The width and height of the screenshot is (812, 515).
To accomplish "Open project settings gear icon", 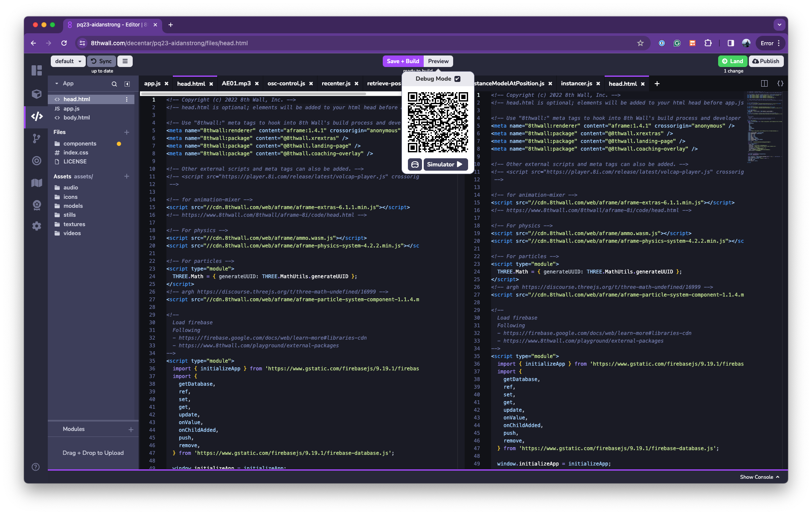I will 37,226.
